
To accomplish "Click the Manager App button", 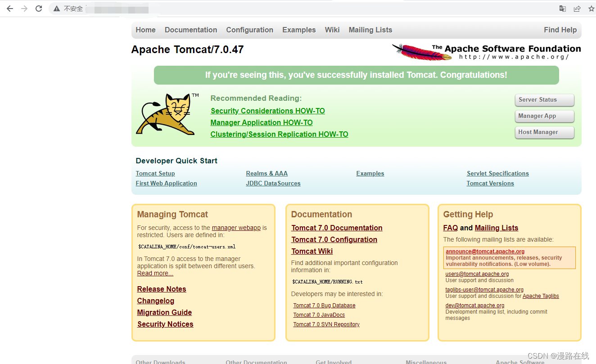I will pyautogui.click(x=545, y=116).
